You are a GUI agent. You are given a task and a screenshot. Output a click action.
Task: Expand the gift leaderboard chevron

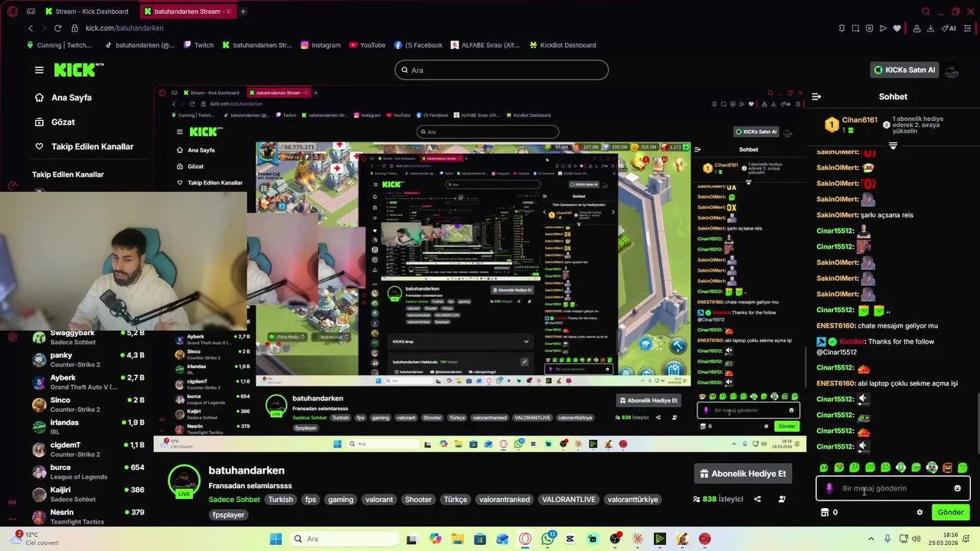tap(893, 145)
